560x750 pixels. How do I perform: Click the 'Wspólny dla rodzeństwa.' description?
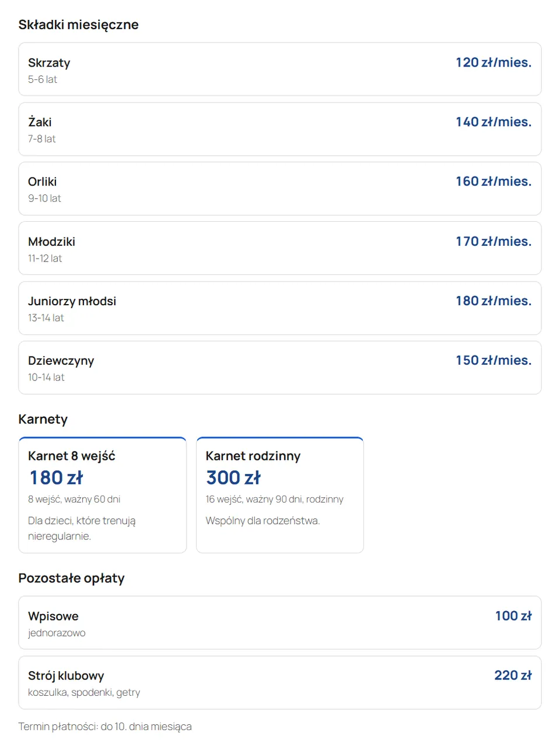point(262,521)
